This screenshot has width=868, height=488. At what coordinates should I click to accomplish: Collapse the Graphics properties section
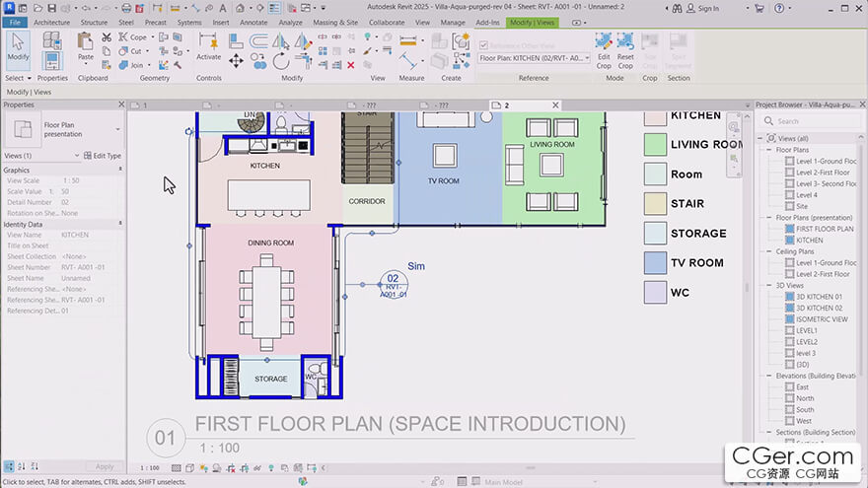(x=118, y=170)
